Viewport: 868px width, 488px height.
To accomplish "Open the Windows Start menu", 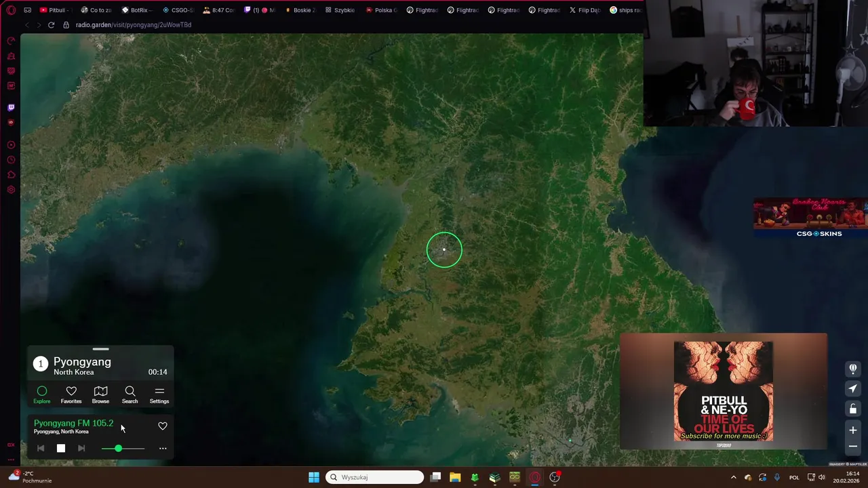I will pos(314,477).
